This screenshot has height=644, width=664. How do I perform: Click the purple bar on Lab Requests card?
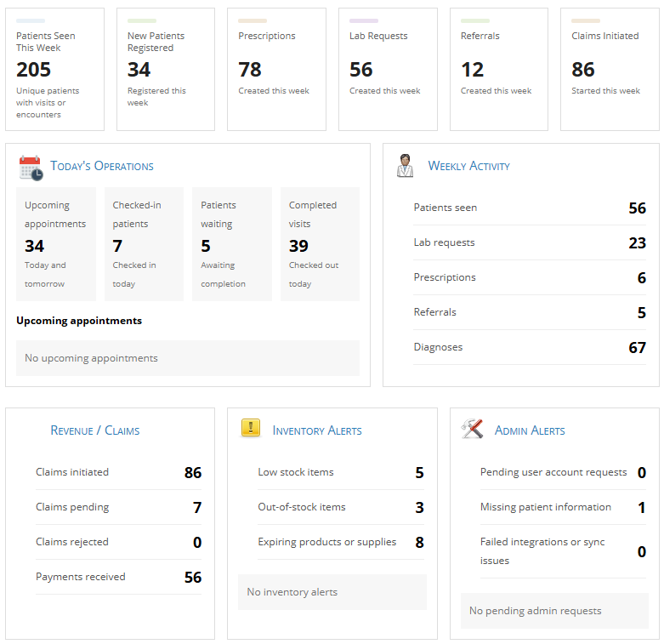pos(364,20)
